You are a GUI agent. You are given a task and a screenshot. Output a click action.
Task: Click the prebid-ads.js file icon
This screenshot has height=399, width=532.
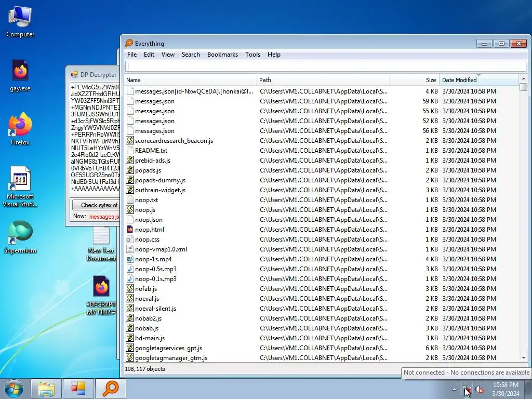[129, 160]
